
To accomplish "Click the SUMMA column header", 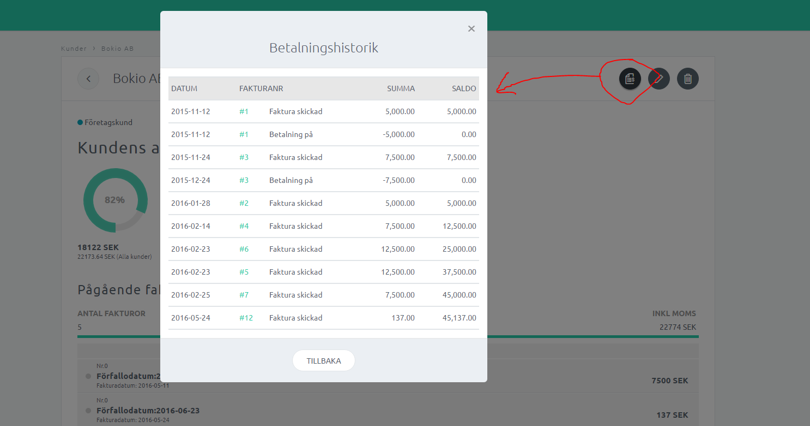I will tap(400, 89).
